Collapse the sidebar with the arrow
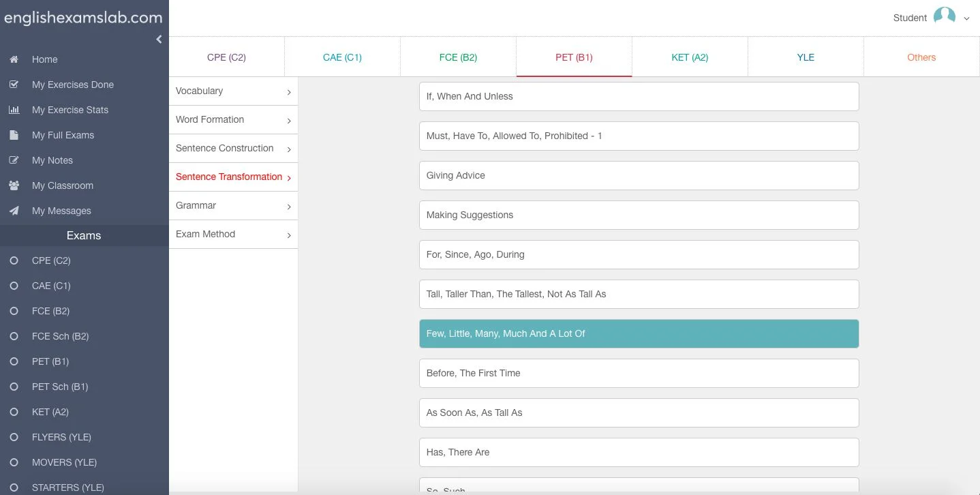Image resolution: width=980 pixels, height=495 pixels. [x=159, y=39]
